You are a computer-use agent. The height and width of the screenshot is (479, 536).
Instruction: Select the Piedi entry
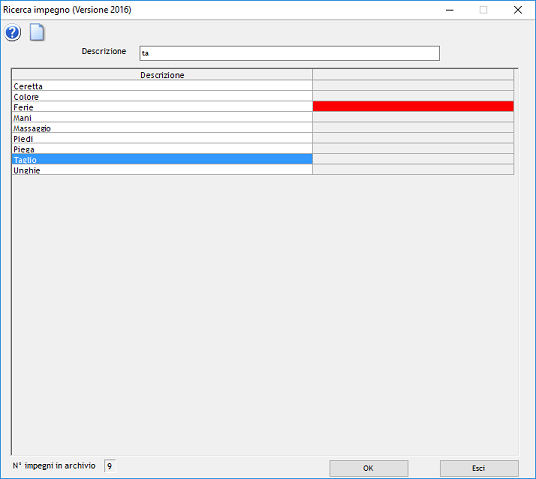click(162, 138)
